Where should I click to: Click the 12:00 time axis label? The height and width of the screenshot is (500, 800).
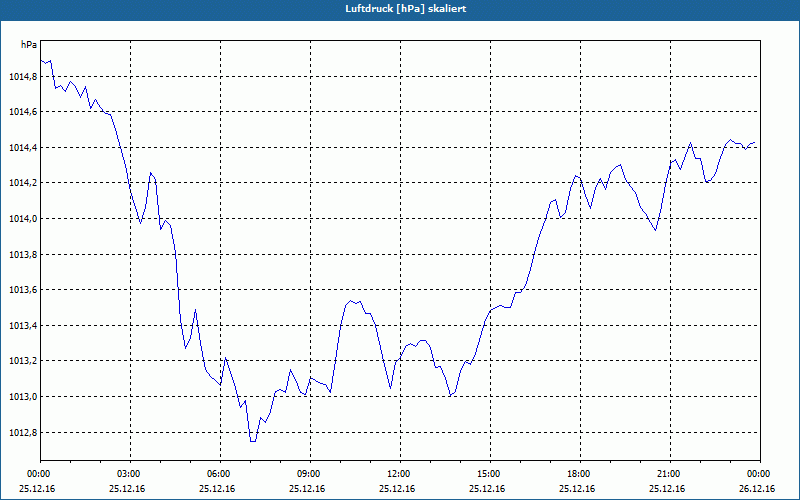(x=400, y=474)
